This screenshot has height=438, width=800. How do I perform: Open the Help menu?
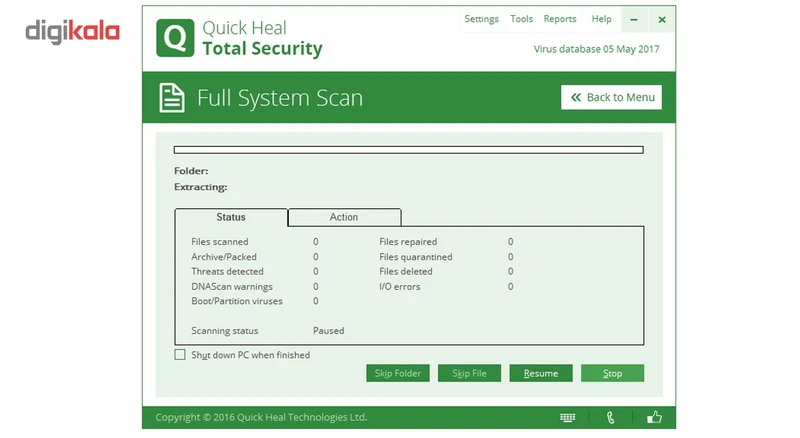click(x=601, y=19)
